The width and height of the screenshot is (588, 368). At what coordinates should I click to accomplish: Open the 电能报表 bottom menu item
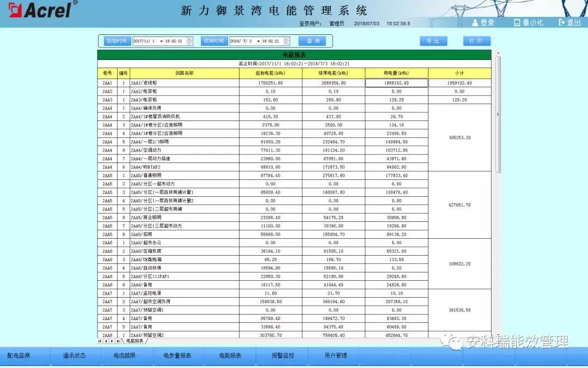230,355
